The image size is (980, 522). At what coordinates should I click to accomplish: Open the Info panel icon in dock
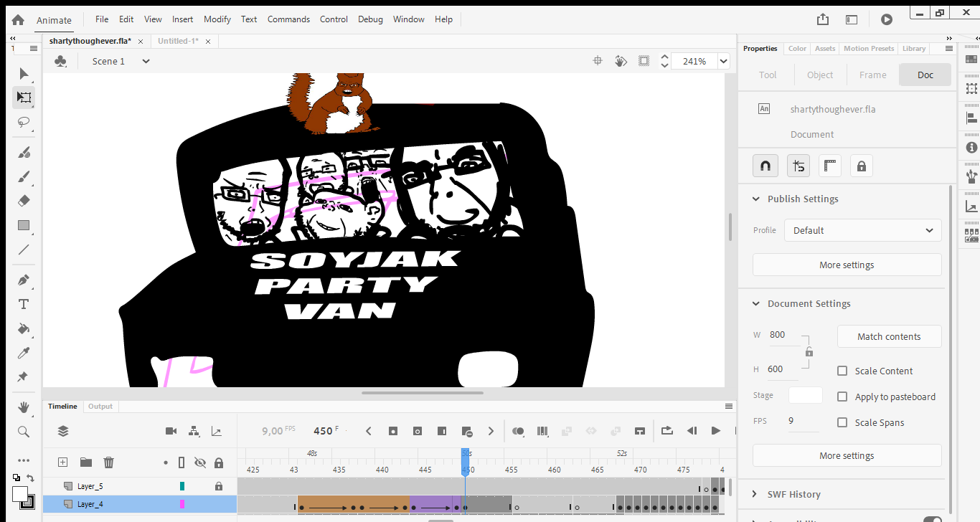(971, 148)
